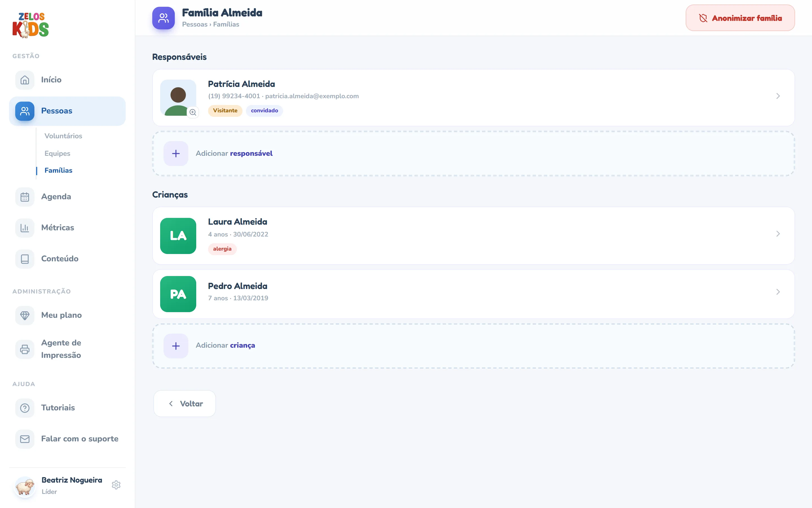
Task: Select the Pessoas people icon
Action: (x=25, y=111)
